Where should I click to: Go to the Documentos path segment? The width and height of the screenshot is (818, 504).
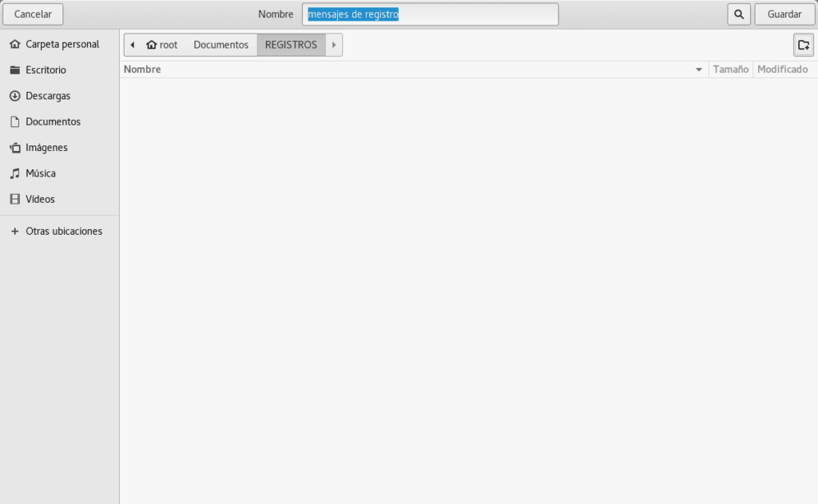pyautogui.click(x=220, y=45)
